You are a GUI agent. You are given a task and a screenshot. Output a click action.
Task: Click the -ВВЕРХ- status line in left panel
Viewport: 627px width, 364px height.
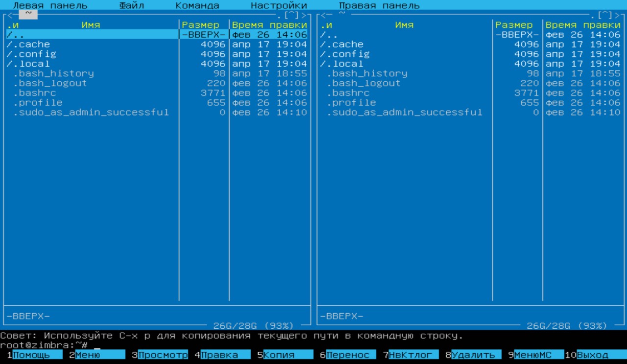pyautogui.click(x=28, y=316)
